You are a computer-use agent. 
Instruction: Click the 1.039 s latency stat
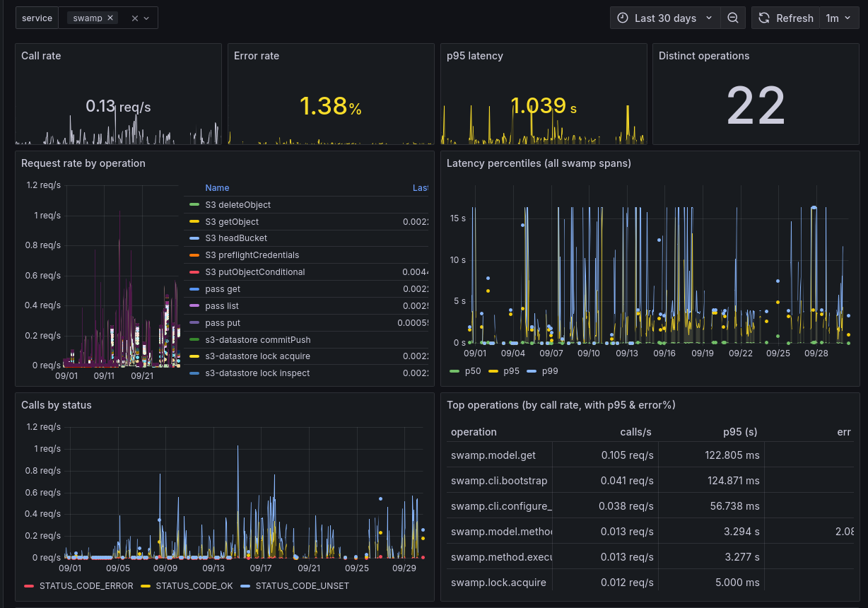tap(544, 106)
